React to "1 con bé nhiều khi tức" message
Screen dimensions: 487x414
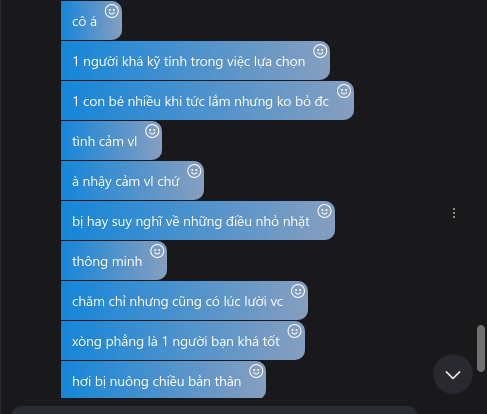(344, 91)
